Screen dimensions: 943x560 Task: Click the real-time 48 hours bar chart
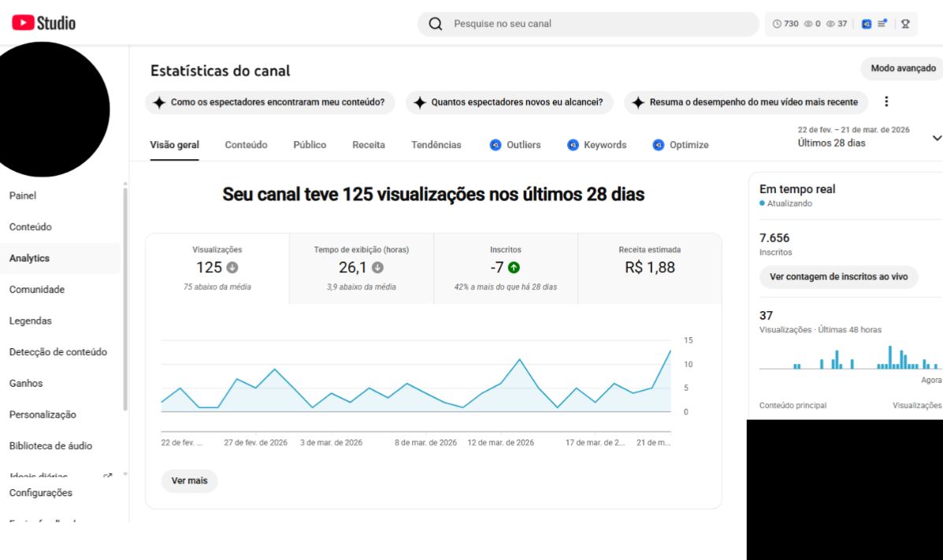click(849, 358)
